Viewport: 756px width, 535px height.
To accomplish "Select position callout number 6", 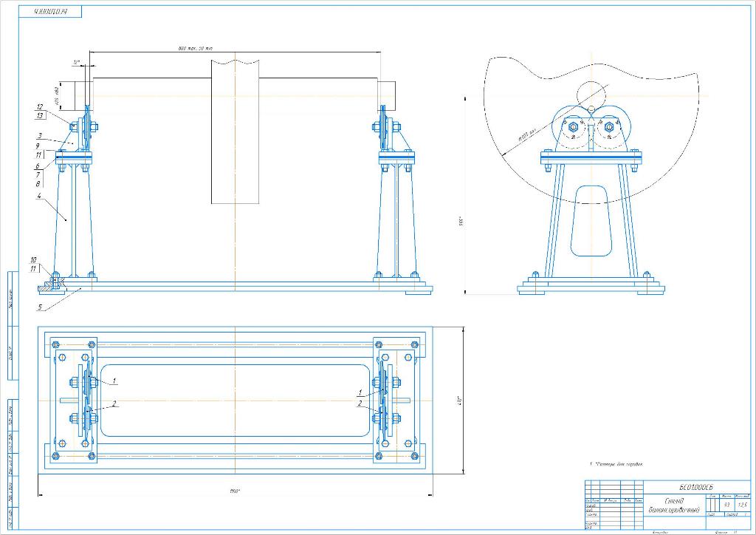I will tap(38, 166).
